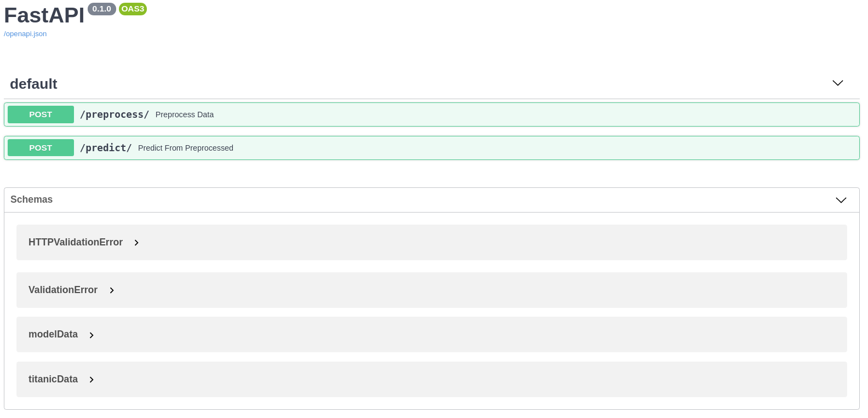Click the titanicData schema name
The height and width of the screenshot is (418, 868).
53,379
